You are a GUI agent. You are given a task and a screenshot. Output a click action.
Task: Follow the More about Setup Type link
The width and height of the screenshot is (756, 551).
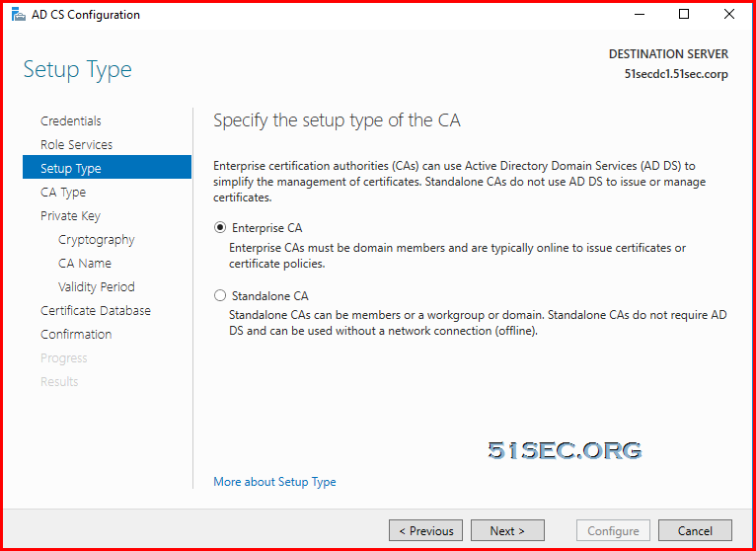(x=274, y=482)
